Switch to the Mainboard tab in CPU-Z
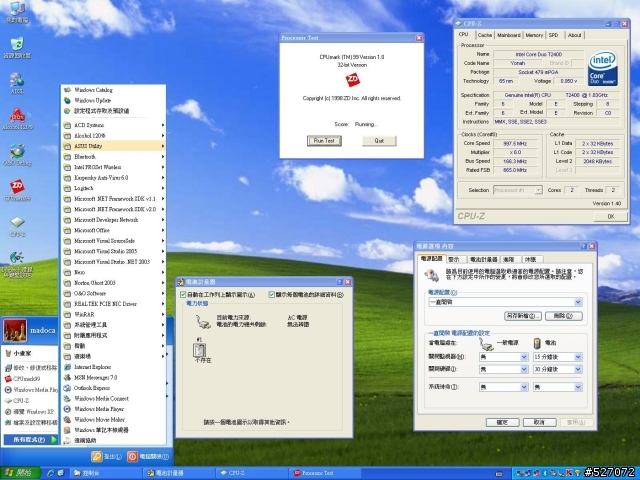This screenshot has width=640, height=480. tap(509, 36)
